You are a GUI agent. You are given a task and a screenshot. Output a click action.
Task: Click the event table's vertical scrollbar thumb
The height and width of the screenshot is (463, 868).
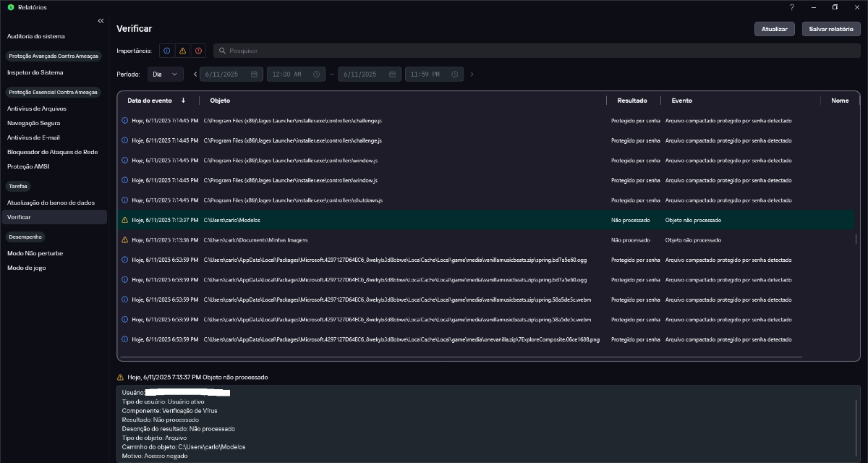[856, 239]
